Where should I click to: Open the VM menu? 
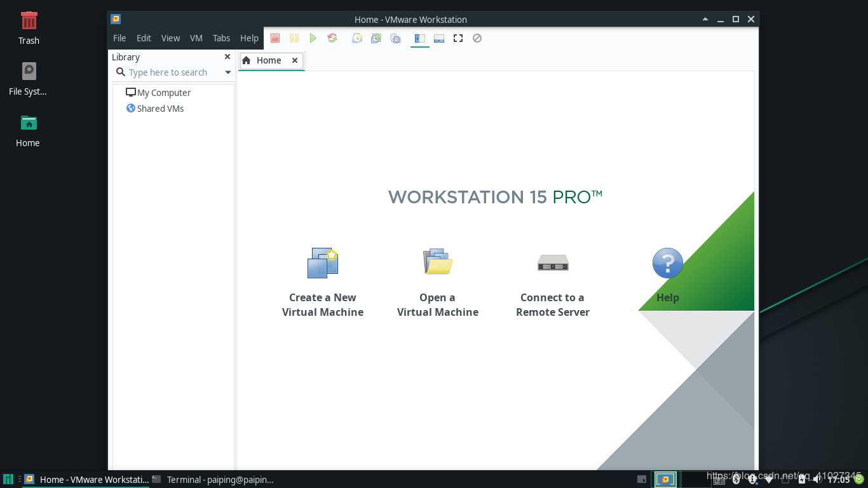196,38
